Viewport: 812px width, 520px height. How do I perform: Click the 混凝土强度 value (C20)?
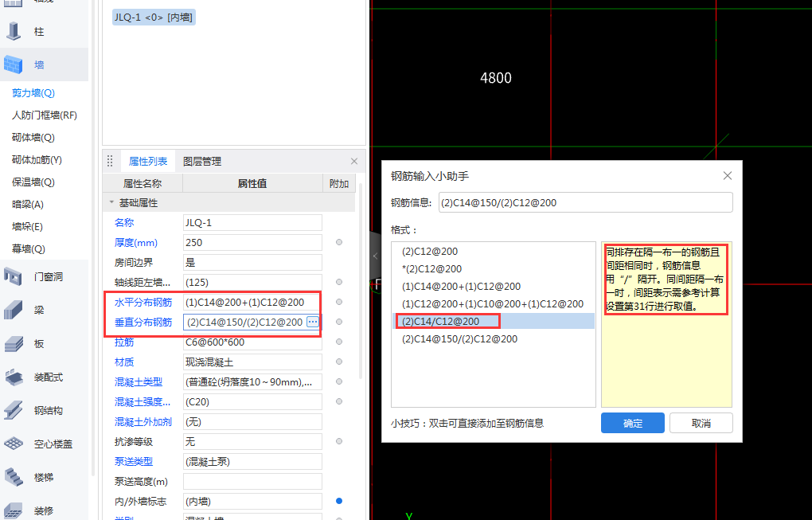pos(252,401)
